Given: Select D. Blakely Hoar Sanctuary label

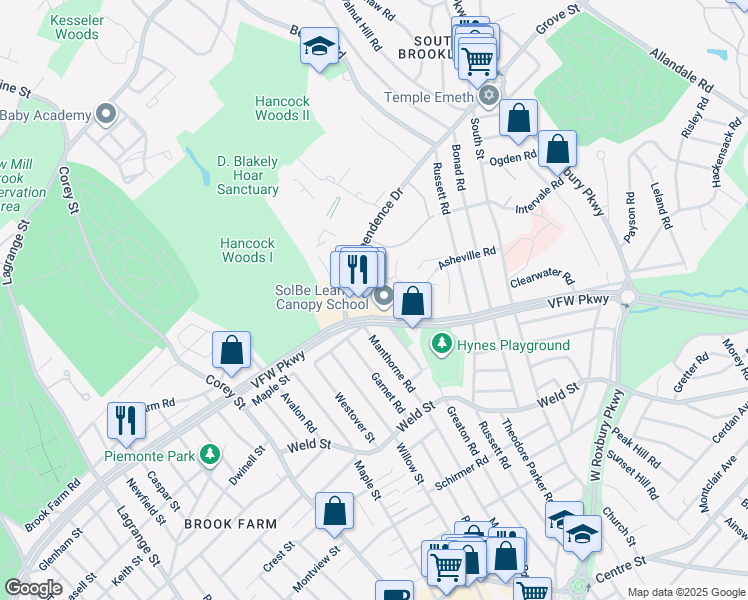Looking at the screenshot, I should coord(248,176).
